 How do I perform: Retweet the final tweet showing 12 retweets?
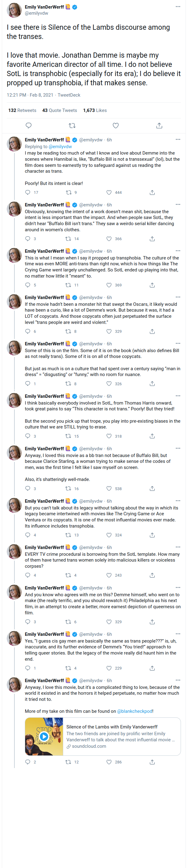pos(68,762)
